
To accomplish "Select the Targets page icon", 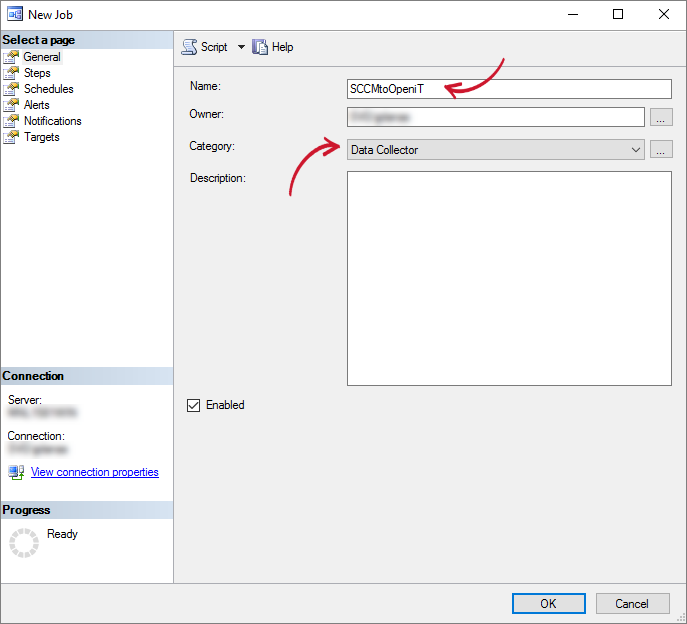I will [x=12, y=137].
